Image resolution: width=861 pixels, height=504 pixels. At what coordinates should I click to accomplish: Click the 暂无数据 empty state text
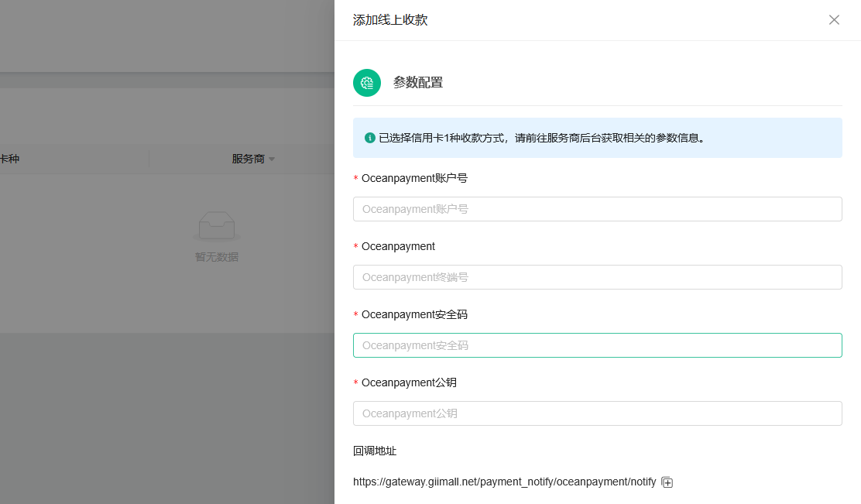217,257
